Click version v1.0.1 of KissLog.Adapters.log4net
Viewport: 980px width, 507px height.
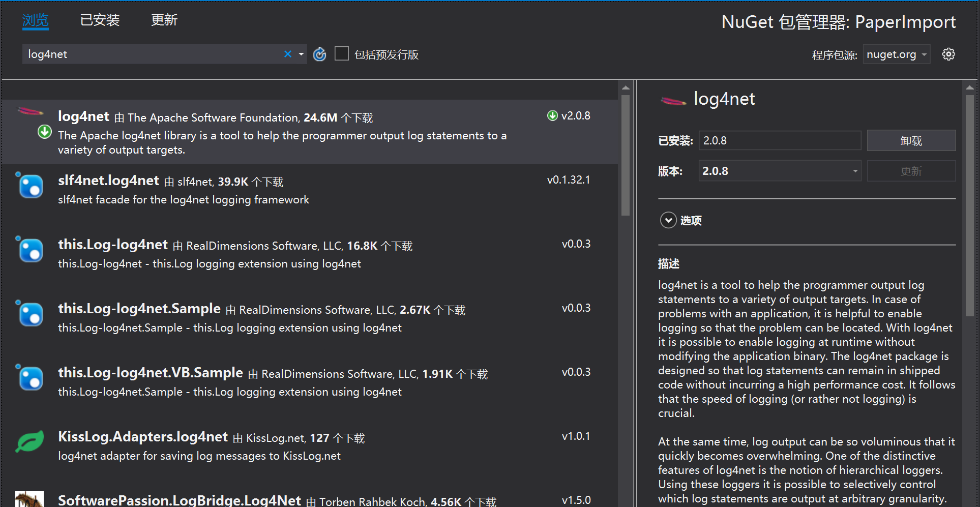(576, 436)
